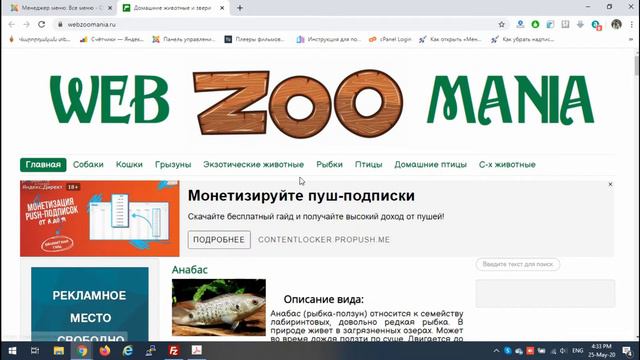Click the Монетизируйте пуш-подписки headline
This screenshot has width=640, height=360.
[x=301, y=196]
